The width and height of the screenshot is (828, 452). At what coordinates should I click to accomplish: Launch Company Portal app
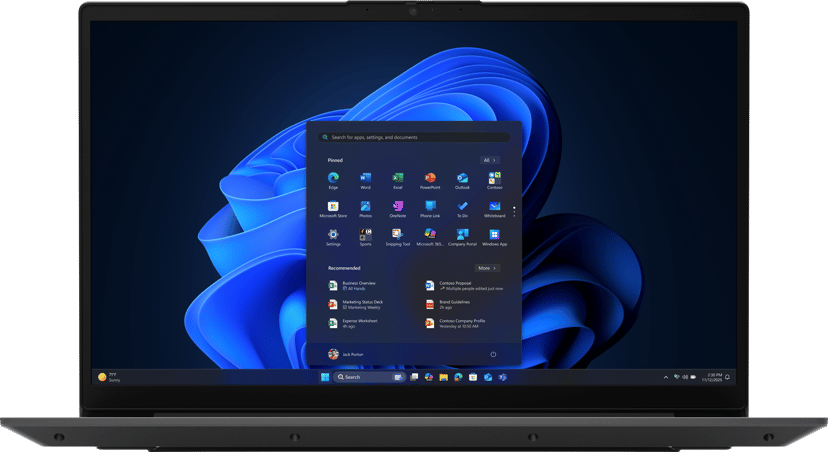pyautogui.click(x=462, y=237)
